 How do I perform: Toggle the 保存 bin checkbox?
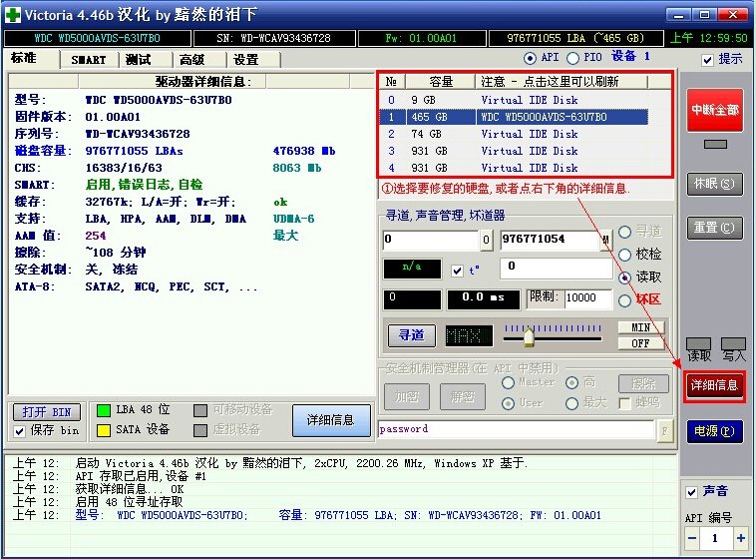(20, 431)
